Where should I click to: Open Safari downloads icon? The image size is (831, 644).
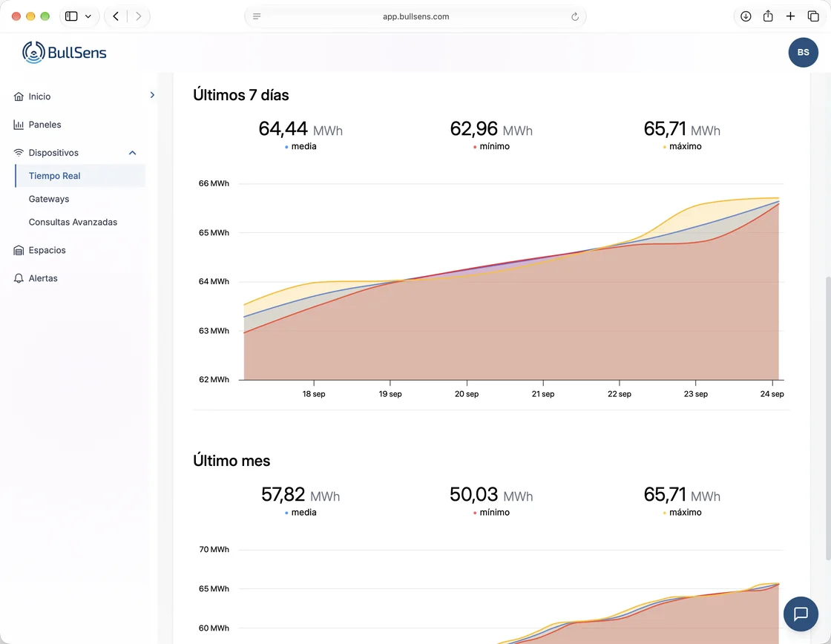pos(746,16)
